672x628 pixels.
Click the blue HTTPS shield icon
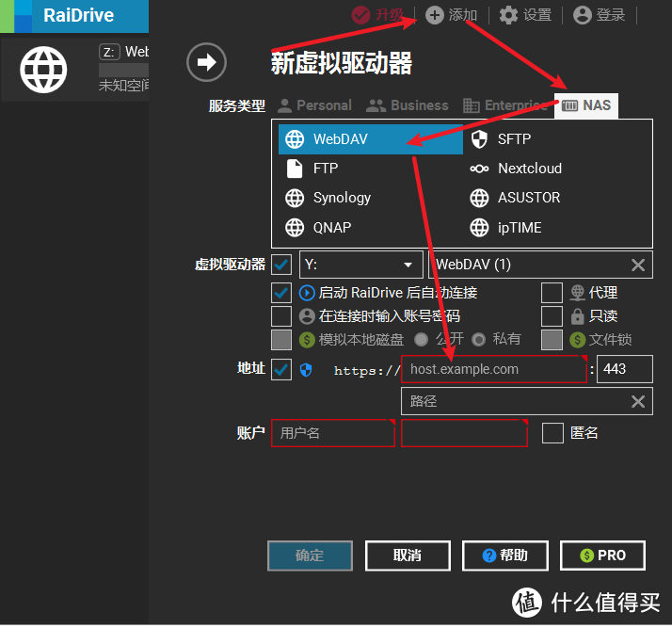306,369
